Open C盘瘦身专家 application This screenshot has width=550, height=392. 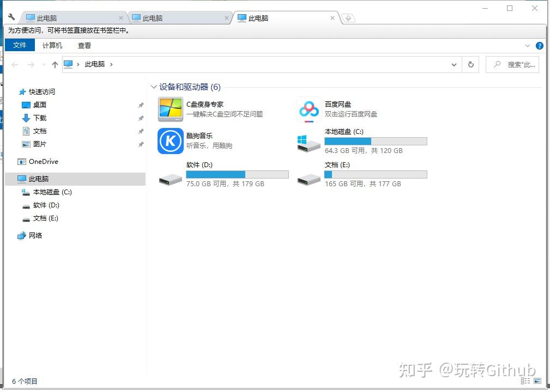point(170,109)
